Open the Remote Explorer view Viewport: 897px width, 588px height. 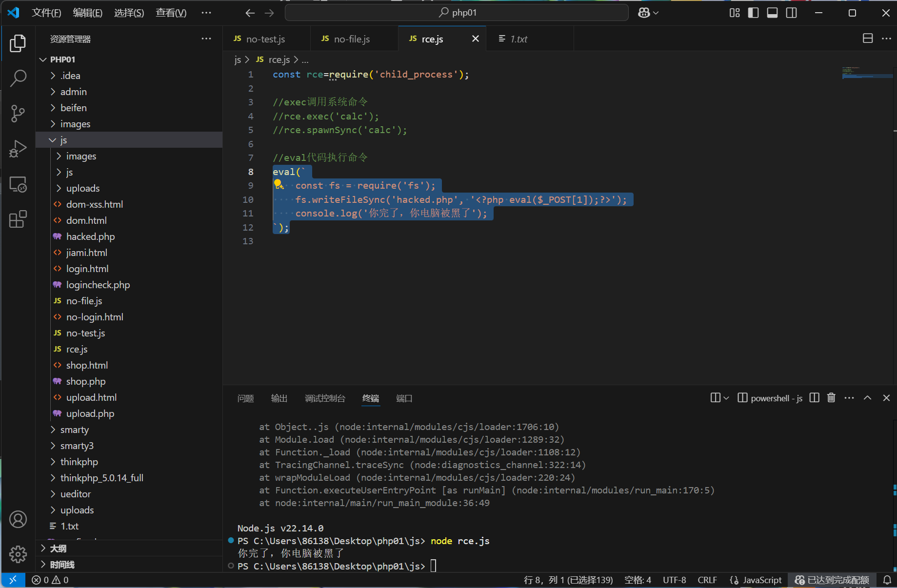(18, 184)
